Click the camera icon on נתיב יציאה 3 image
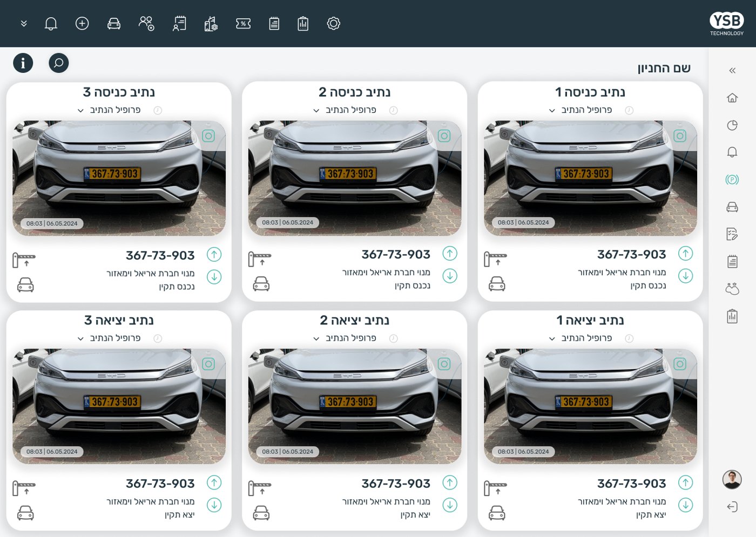 click(x=208, y=364)
